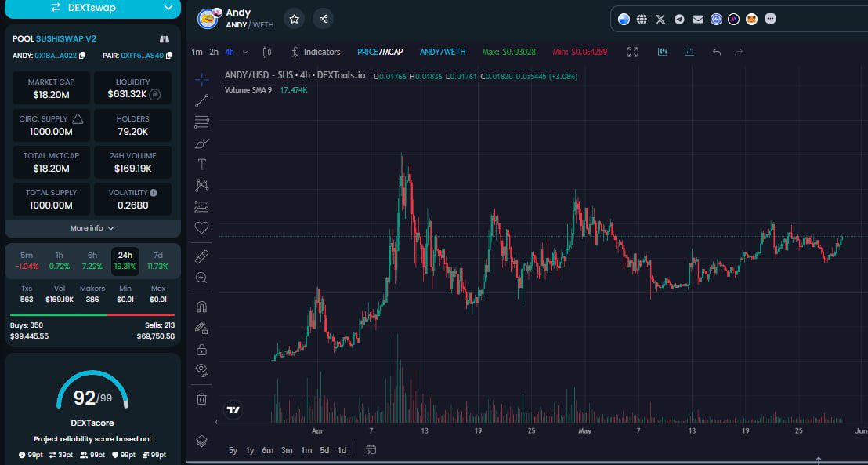Image resolution: width=868 pixels, height=465 pixels.
Task: Open the candlestick chart style selector
Action: [x=267, y=52]
